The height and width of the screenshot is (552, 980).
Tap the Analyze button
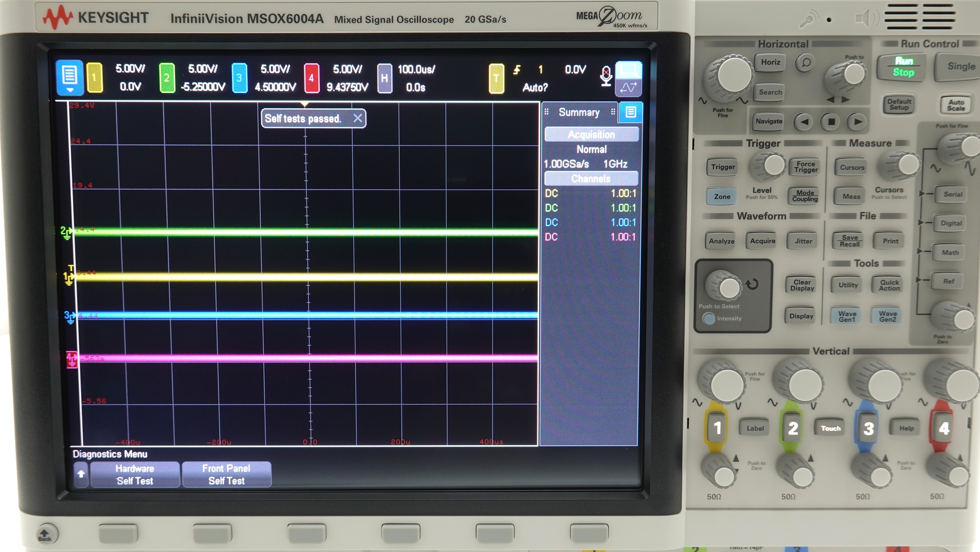pyautogui.click(x=722, y=241)
